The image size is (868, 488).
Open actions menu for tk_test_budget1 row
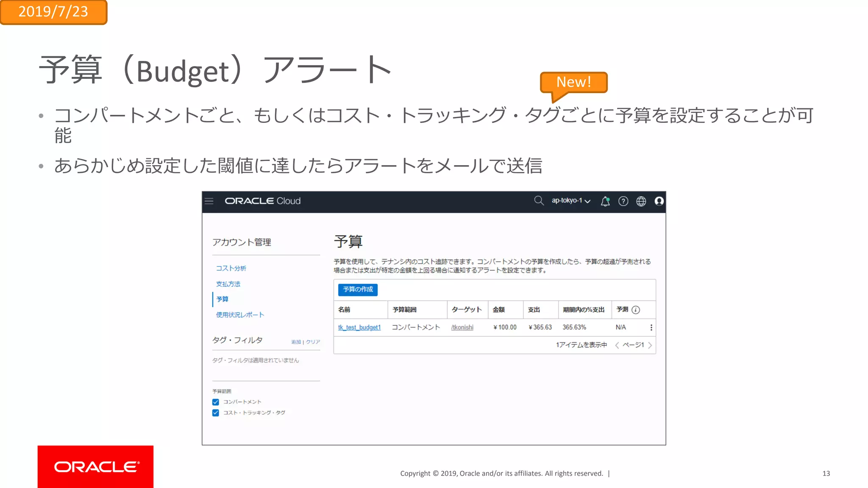click(x=651, y=327)
